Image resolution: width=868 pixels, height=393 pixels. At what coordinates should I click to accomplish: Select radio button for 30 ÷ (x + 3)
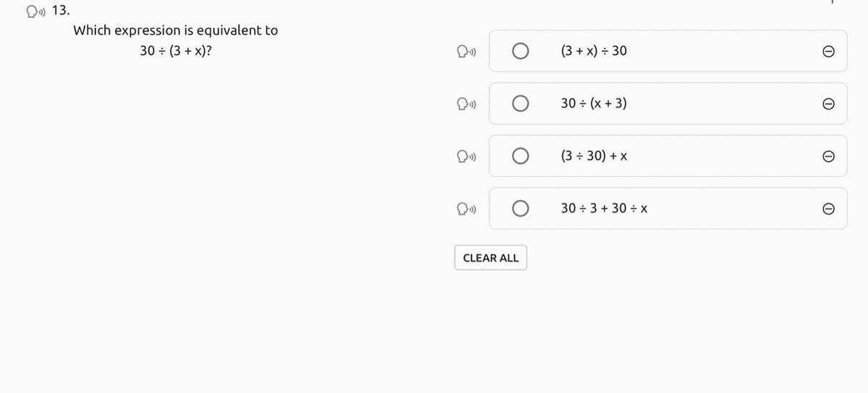tap(520, 104)
